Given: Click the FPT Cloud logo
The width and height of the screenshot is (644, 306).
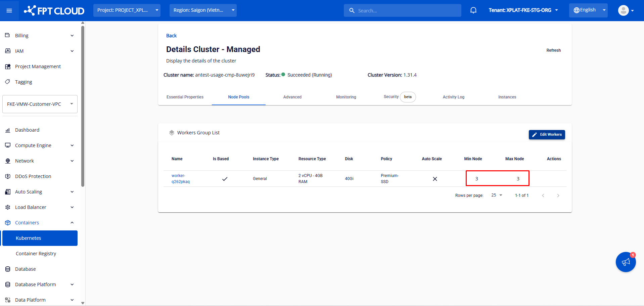Looking at the screenshot, I should [x=54, y=11].
